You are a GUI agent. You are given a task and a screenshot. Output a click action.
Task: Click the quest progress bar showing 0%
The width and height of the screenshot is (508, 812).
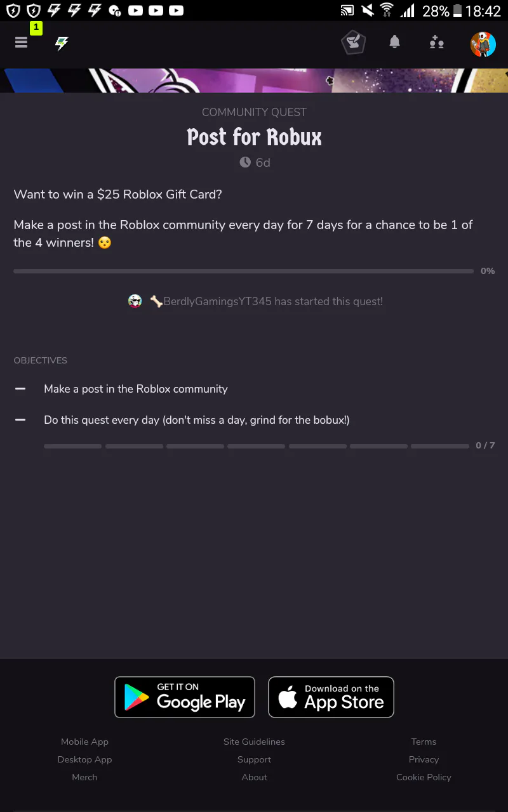pos(243,271)
